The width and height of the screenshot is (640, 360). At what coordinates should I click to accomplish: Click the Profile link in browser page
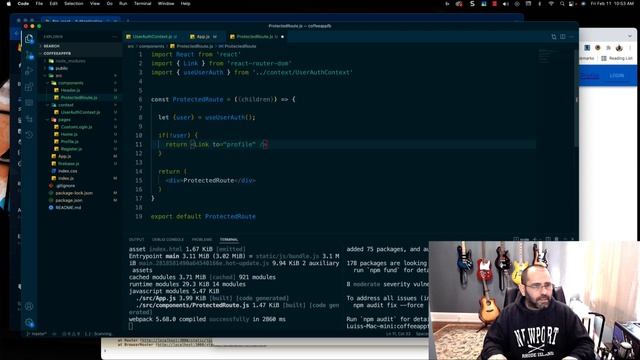click(589, 76)
